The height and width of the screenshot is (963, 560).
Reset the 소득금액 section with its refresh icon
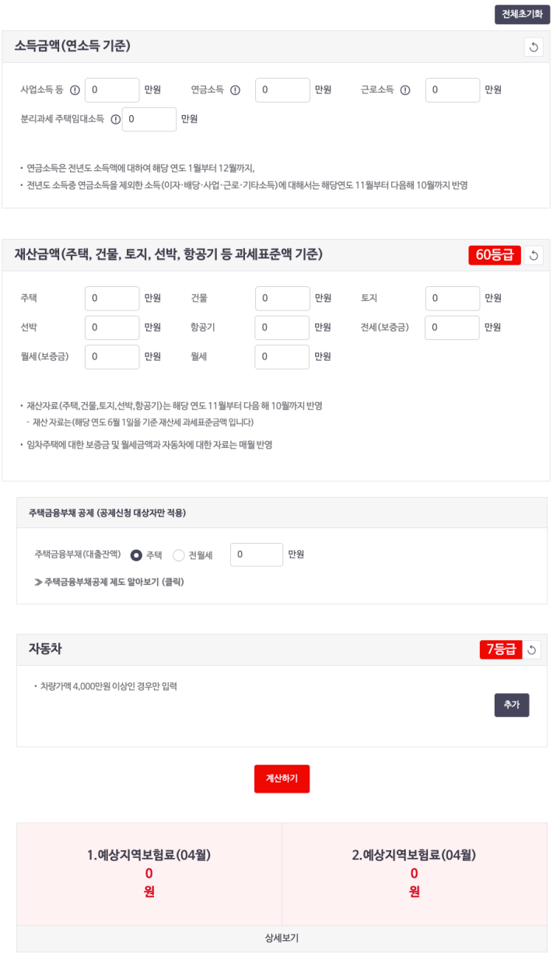[x=534, y=47]
